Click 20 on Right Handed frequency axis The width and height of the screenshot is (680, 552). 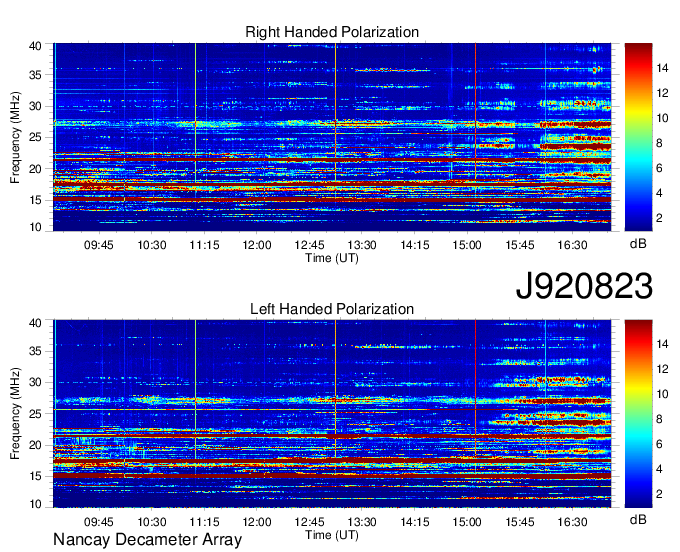35,169
